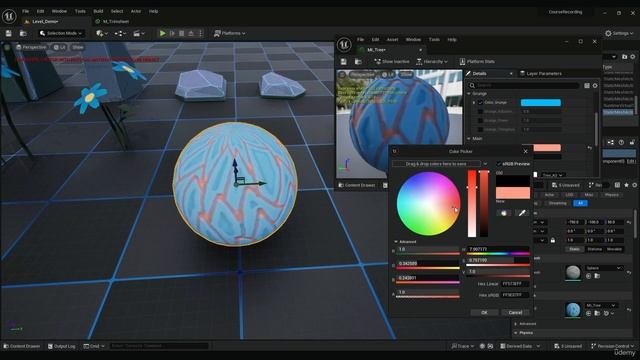
Task: Open the Actor menu
Action: point(136,11)
